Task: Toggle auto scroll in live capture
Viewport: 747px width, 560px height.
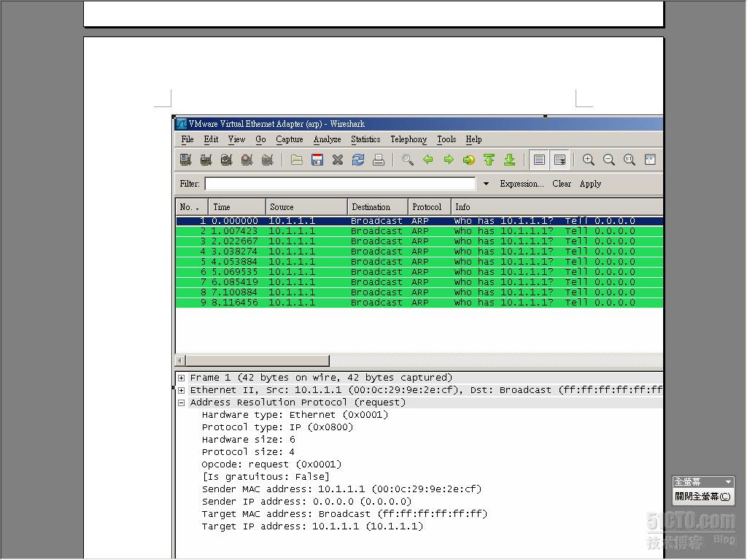Action: click(x=560, y=160)
